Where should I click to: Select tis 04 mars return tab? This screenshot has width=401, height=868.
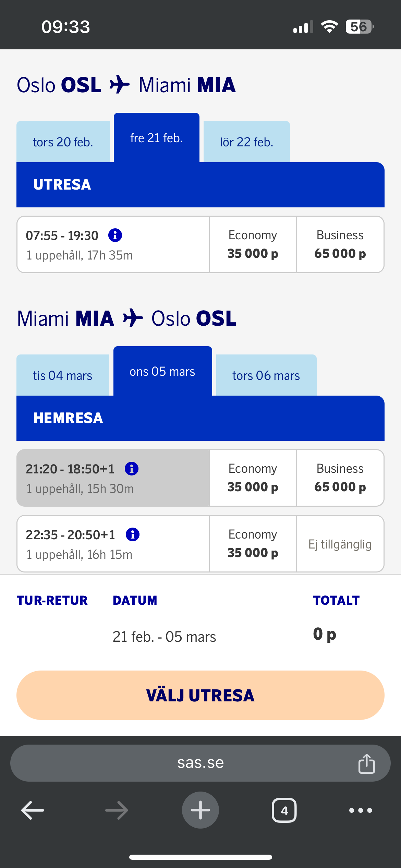(x=63, y=375)
